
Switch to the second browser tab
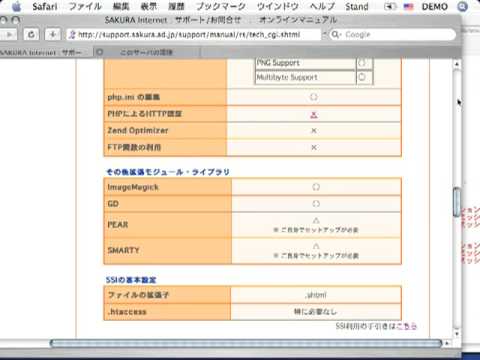tap(146, 52)
